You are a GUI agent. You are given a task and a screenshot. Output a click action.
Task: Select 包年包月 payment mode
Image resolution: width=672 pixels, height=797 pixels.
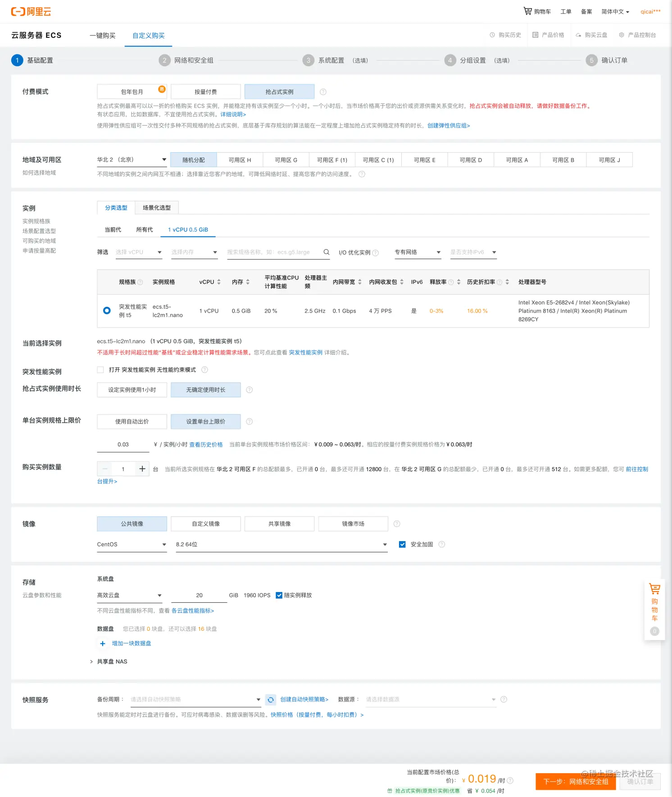click(132, 91)
